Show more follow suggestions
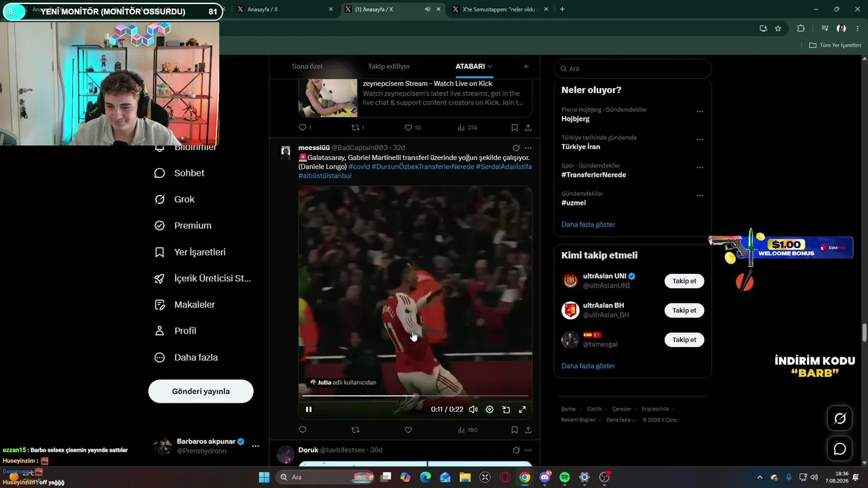The image size is (868, 488). tap(589, 366)
